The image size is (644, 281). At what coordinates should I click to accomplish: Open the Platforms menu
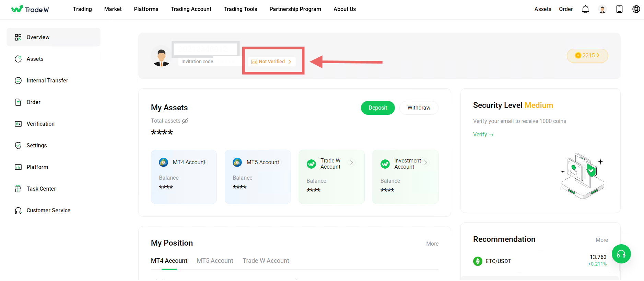pyautogui.click(x=146, y=9)
